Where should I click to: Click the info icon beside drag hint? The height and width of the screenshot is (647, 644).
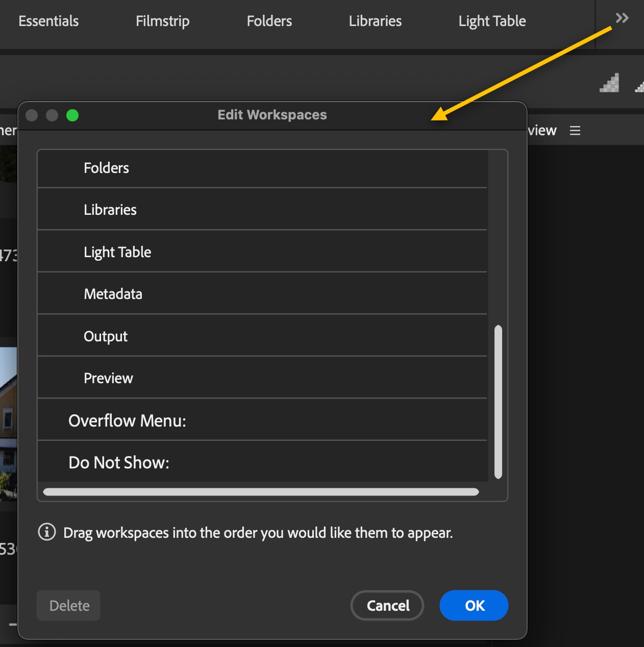click(47, 532)
